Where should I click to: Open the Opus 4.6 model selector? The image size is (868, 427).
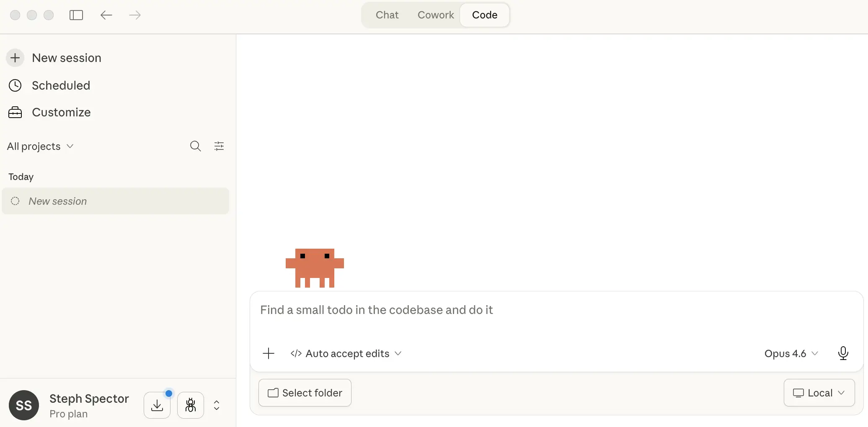pyautogui.click(x=790, y=353)
